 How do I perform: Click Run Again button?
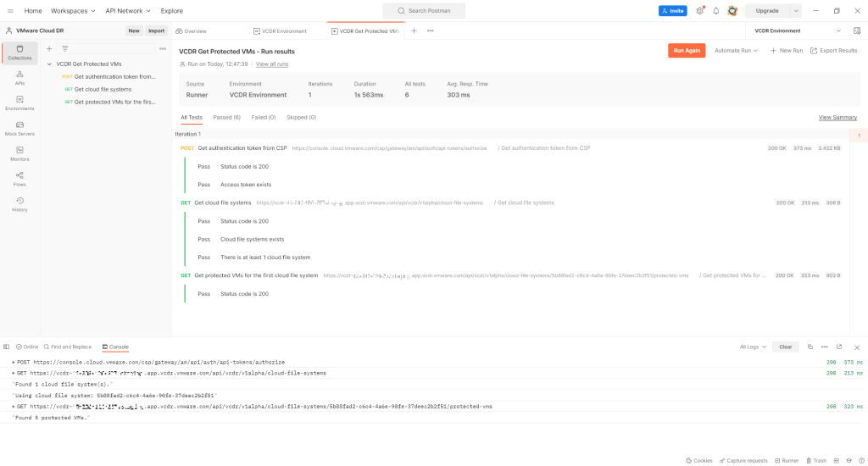click(687, 50)
